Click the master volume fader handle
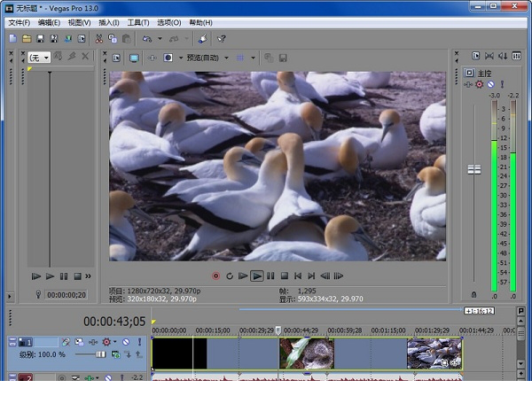Screen dimensions: 532x396 pyautogui.click(x=474, y=169)
